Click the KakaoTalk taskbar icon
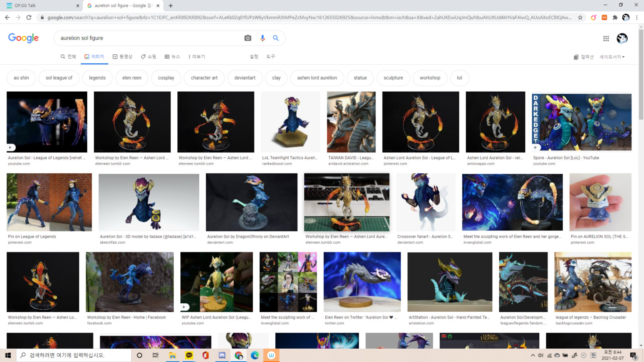 coord(189,355)
